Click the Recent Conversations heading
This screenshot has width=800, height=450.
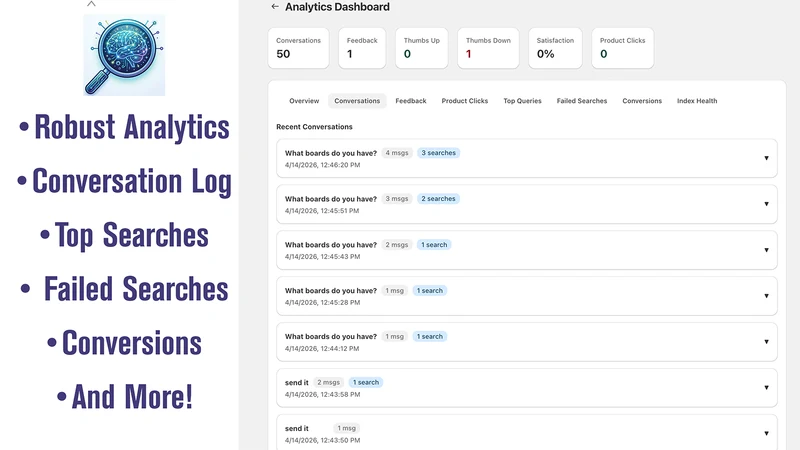pyautogui.click(x=314, y=127)
